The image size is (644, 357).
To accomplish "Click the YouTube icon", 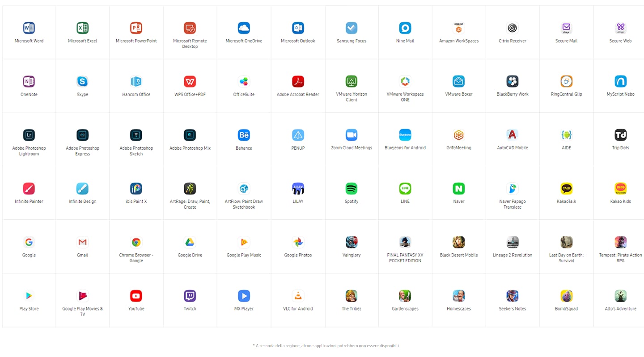I will [x=136, y=296].
